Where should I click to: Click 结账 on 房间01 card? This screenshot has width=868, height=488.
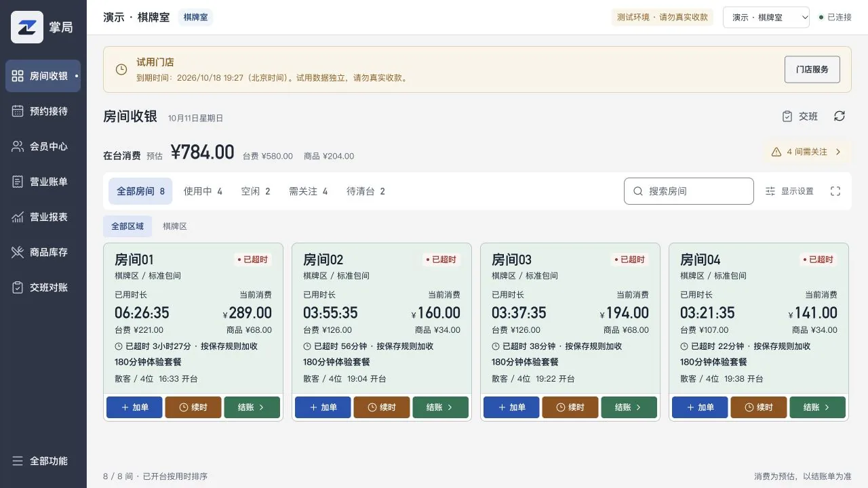[x=252, y=407]
